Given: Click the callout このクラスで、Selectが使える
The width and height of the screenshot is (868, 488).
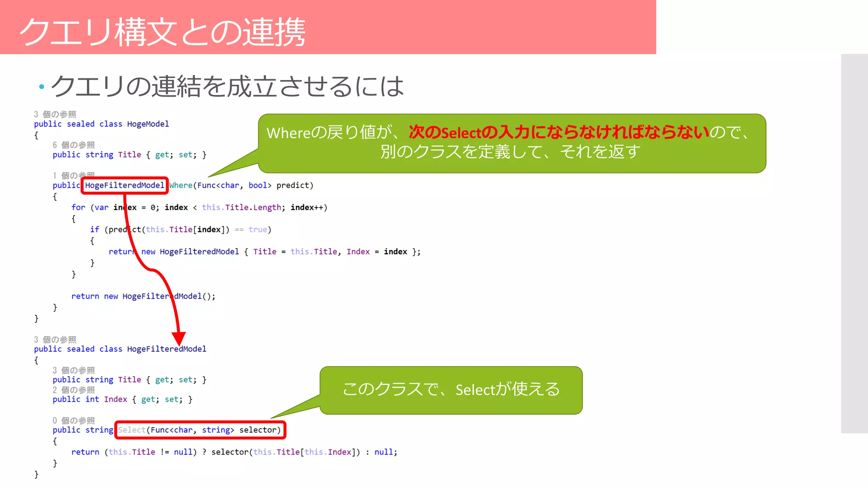Looking at the screenshot, I should (451, 390).
